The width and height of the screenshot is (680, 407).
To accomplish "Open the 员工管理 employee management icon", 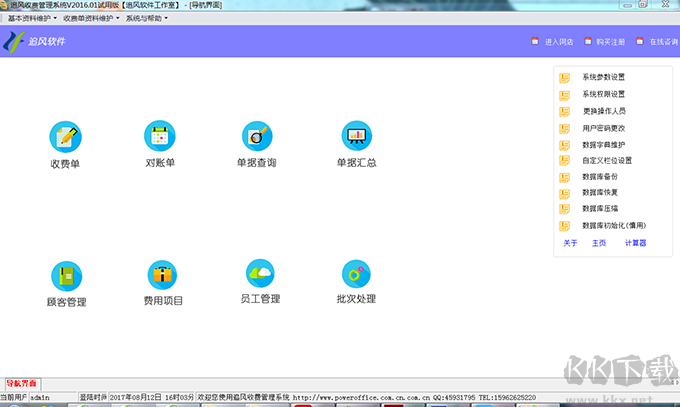I will tap(260, 272).
